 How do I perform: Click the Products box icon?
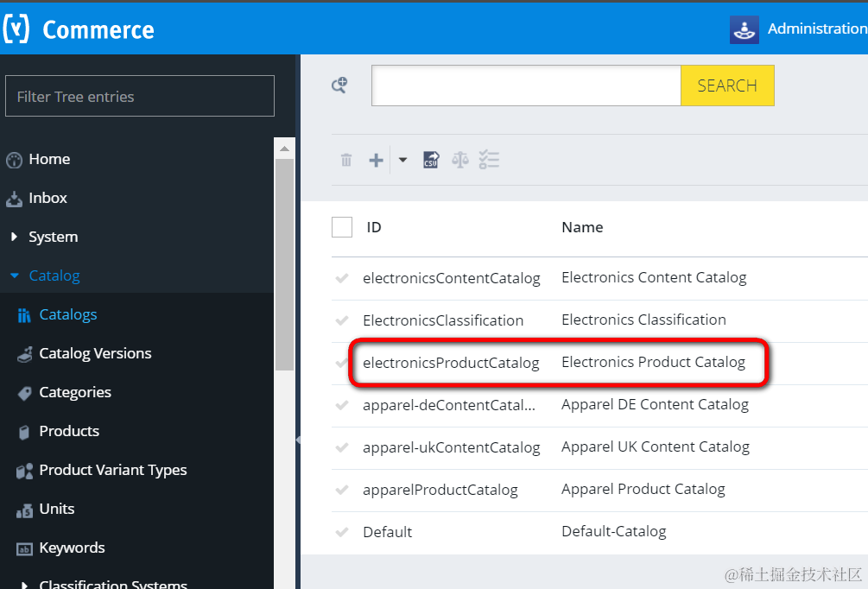click(24, 432)
